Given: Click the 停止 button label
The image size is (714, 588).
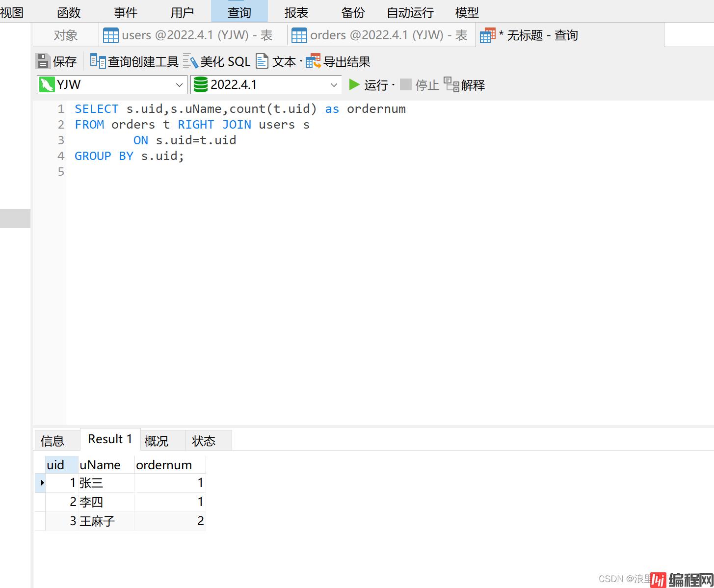Looking at the screenshot, I should tap(427, 85).
